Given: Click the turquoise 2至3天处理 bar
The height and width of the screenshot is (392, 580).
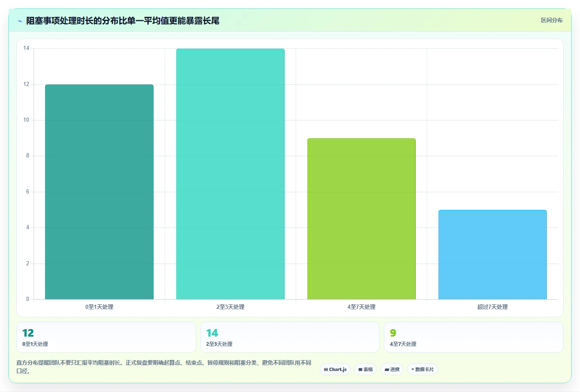Looking at the screenshot, I should click(x=230, y=174).
